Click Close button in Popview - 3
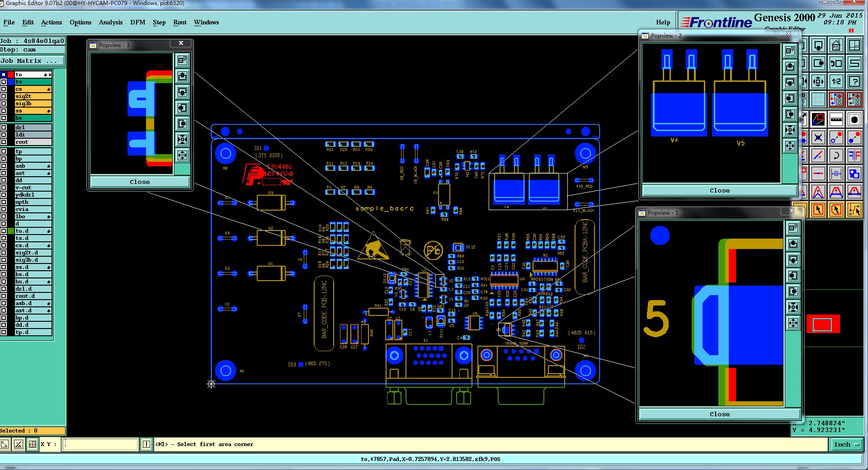 tap(140, 182)
